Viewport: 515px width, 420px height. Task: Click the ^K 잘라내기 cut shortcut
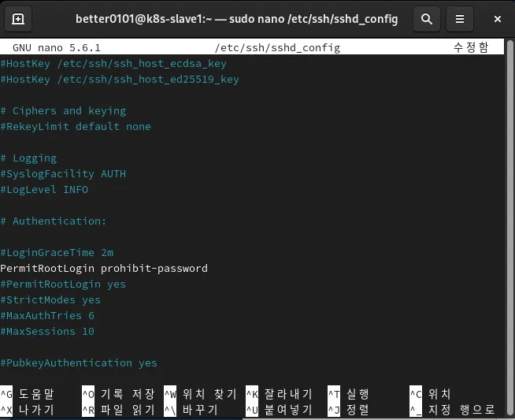(x=280, y=394)
